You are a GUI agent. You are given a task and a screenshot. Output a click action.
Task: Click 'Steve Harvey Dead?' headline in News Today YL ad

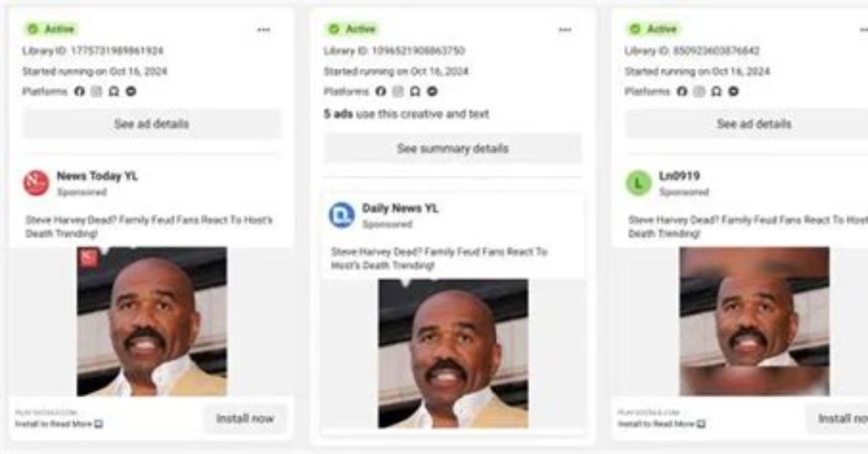click(149, 226)
